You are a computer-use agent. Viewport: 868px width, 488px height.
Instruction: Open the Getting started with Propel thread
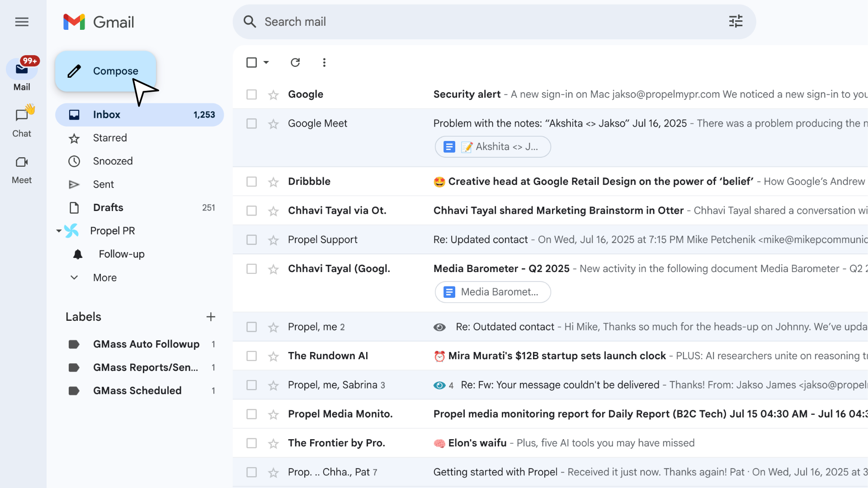pos(495,472)
